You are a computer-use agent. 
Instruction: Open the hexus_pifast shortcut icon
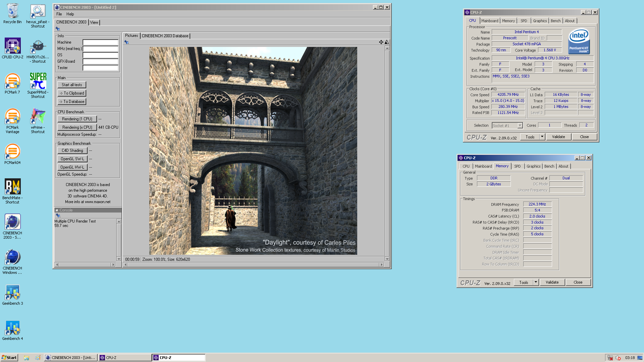coord(38,16)
